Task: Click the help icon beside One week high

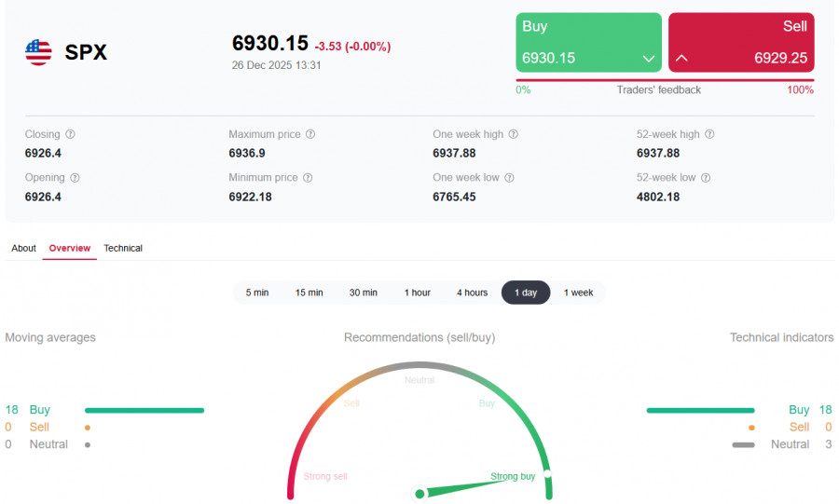Action: tap(513, 134)
